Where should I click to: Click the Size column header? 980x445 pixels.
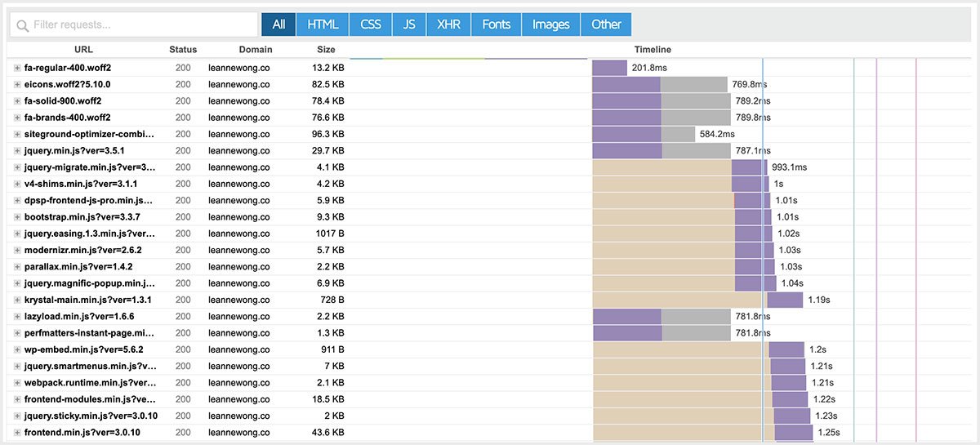[326, 50]
